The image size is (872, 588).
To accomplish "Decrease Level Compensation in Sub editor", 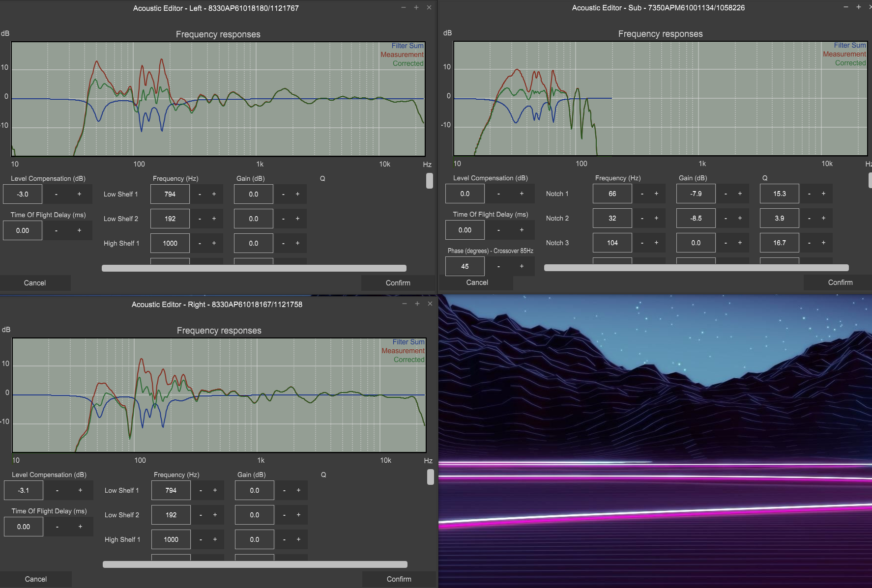I will click(498, 194).
